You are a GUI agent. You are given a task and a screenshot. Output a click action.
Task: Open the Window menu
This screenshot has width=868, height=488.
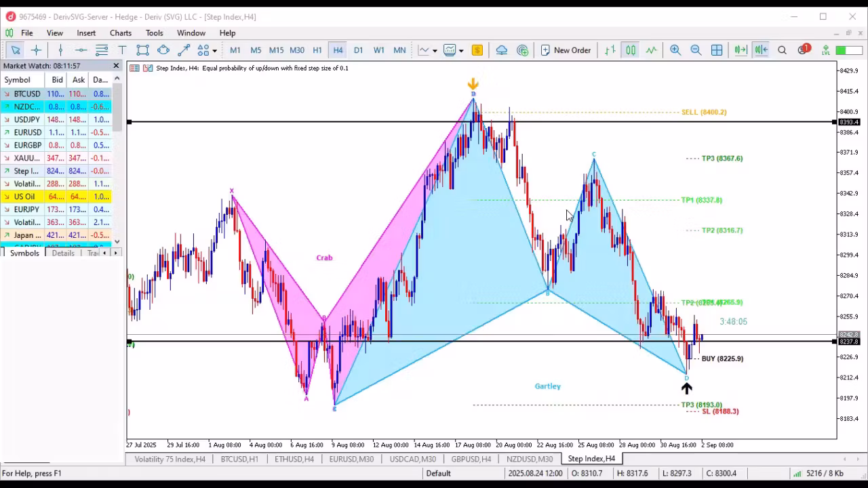pyautogui.click(x=191, y=33)
